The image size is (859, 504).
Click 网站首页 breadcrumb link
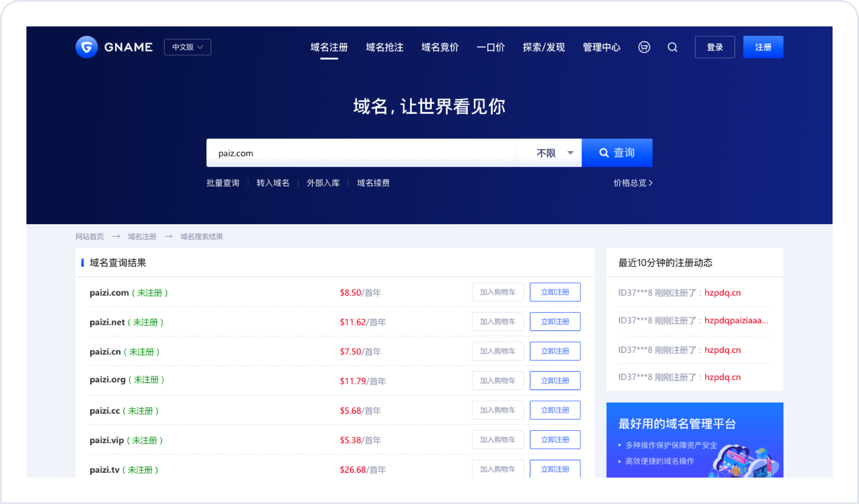click(x=90, y=236)
